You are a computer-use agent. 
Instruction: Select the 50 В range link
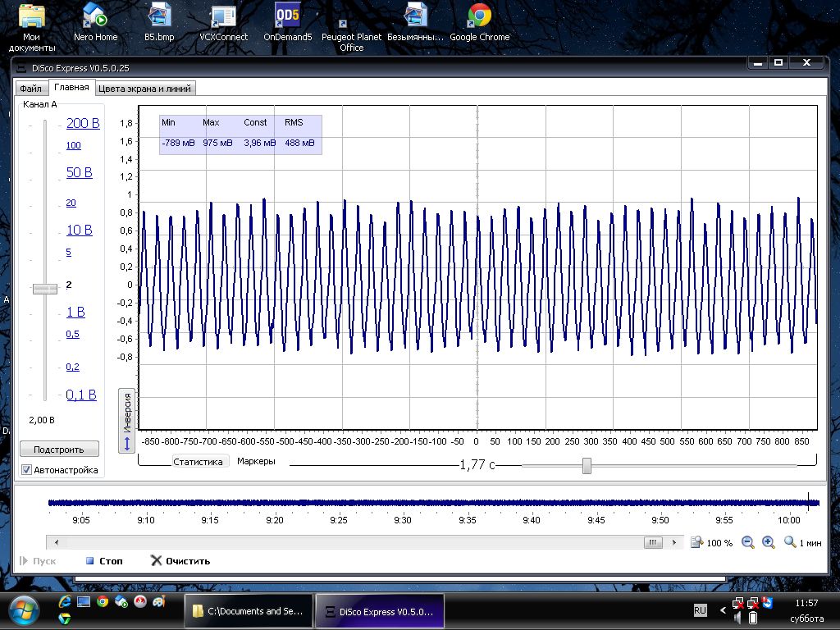80,172
